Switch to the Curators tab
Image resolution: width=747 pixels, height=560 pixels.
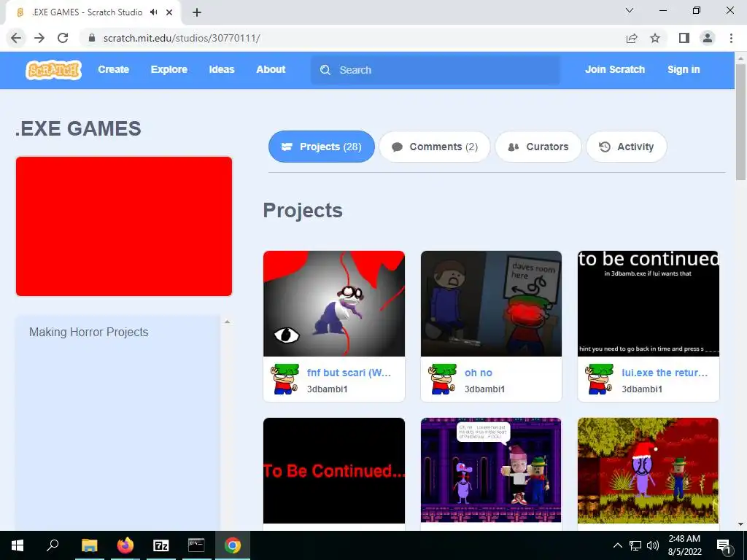coord(538,147)
